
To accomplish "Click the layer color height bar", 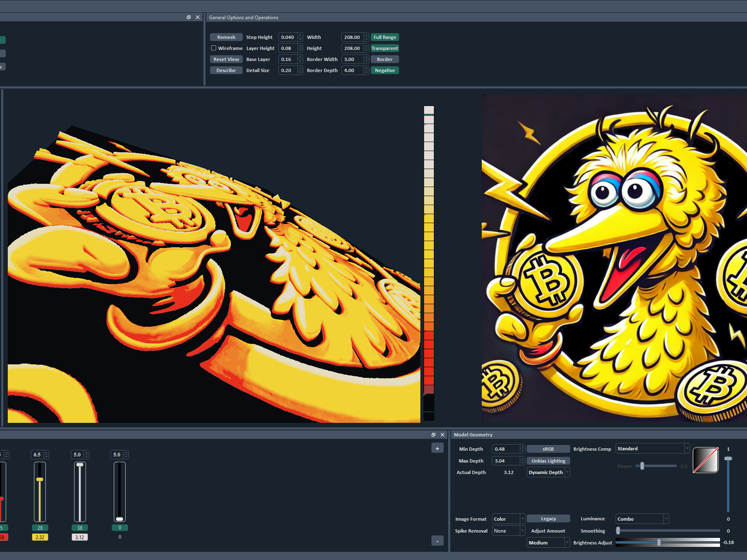I will click(429, 263).
